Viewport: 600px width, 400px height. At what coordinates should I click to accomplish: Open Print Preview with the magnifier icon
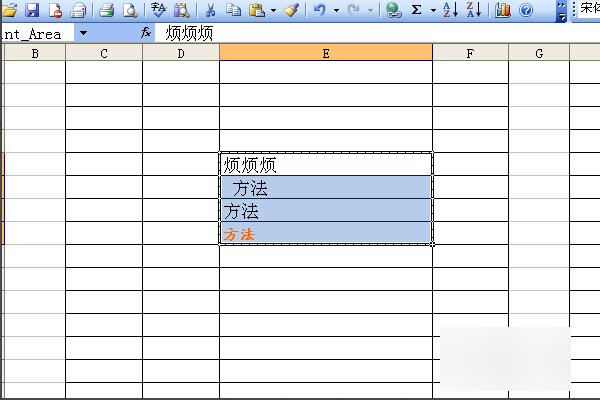[x=130, y=10]
